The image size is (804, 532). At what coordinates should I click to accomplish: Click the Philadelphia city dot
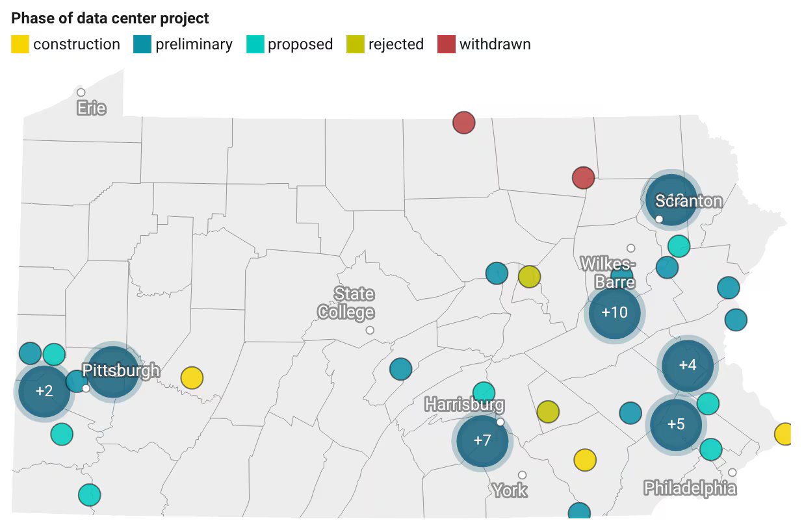click(732, 472)
